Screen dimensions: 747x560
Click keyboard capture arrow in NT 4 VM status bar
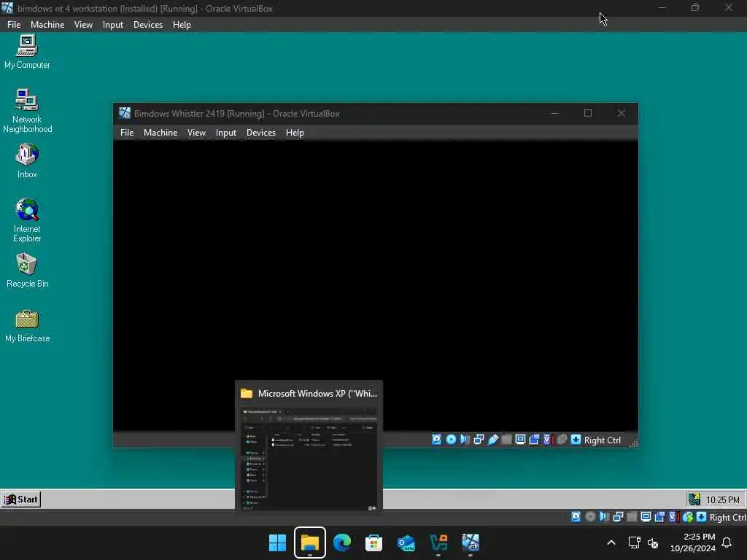701,517
